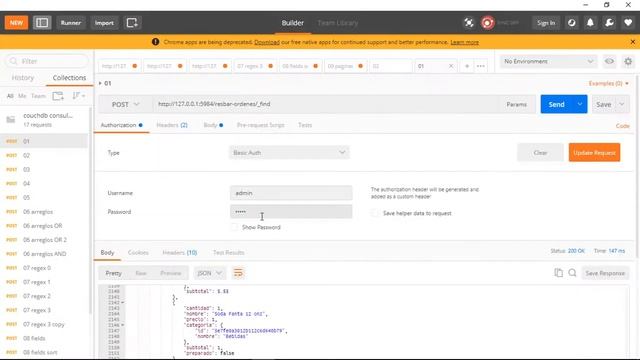The height and width of the screenshot is (360, 640).
Task: Open the Test Results tab
Action: click(228, 253)
